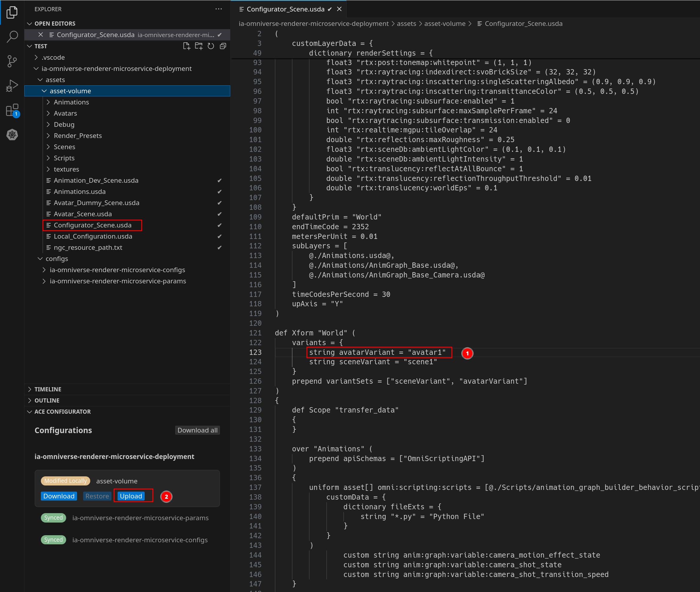Click the assets breadcrumb segment
Image resolution: width=700 pixels, height=592 pixels.
click(x=406, y=24)
